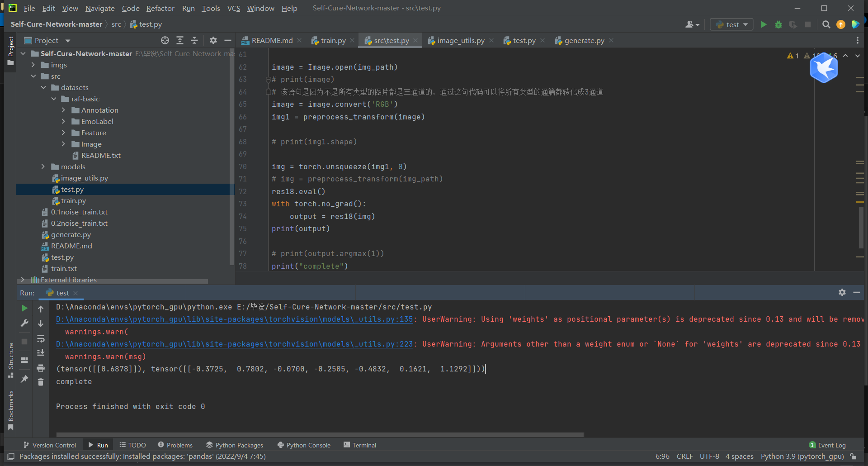This screenshot has height=466, width=868.
Task: Expand the models folder in the Project tree
Action: click(43, 166)
